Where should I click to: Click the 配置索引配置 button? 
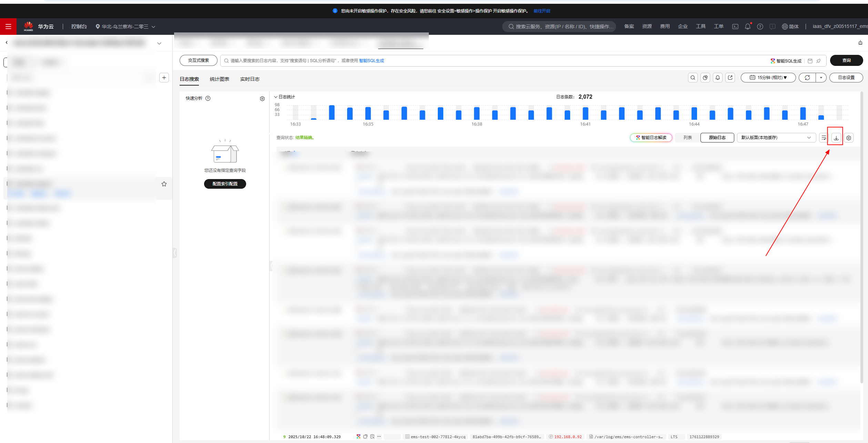click(x=225, y=184)
